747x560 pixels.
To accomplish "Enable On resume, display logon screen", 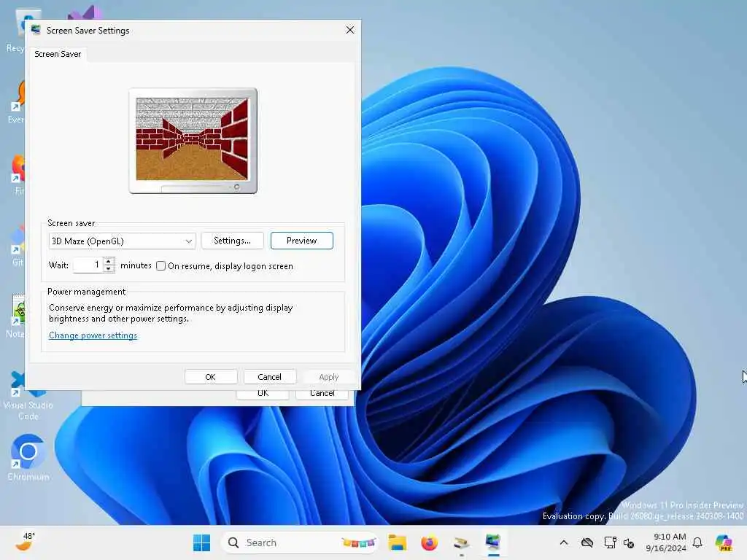I will pos(161,265).
